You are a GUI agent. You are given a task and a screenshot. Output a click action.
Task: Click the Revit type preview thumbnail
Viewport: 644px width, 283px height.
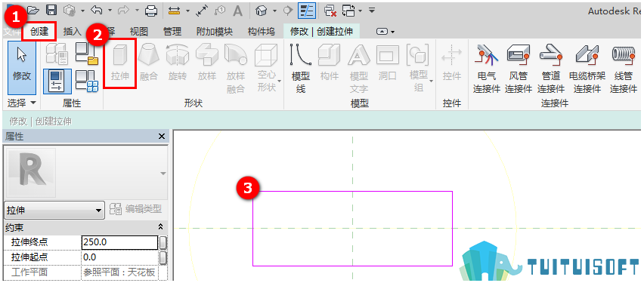tap(32, 173)
